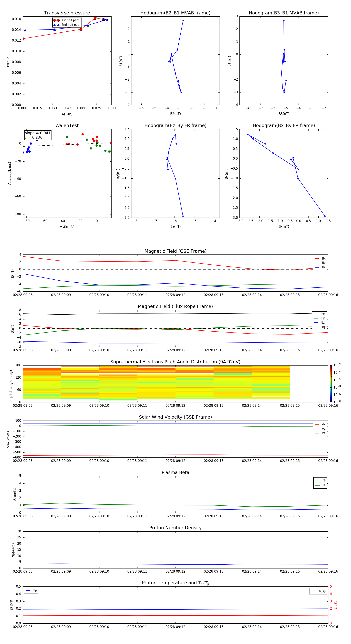Select the |B| legend entry
The height and width of the screenshot is (644, 351).
[320, 327]
